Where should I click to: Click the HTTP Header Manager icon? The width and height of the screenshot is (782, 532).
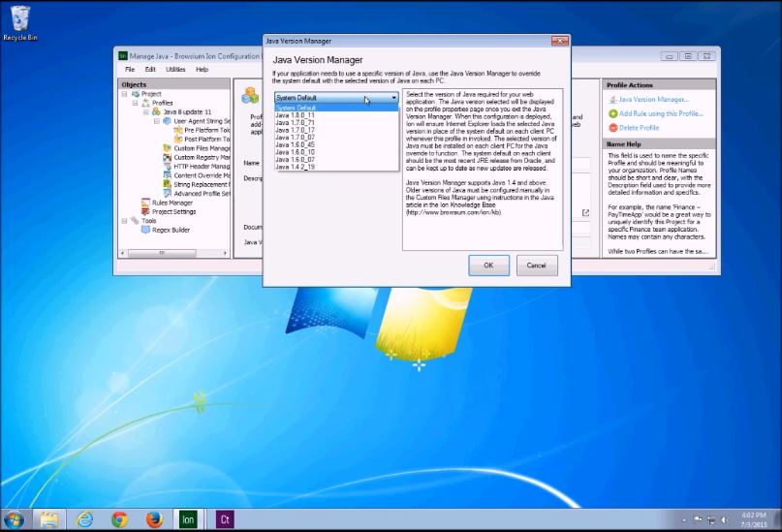point(167,166)
